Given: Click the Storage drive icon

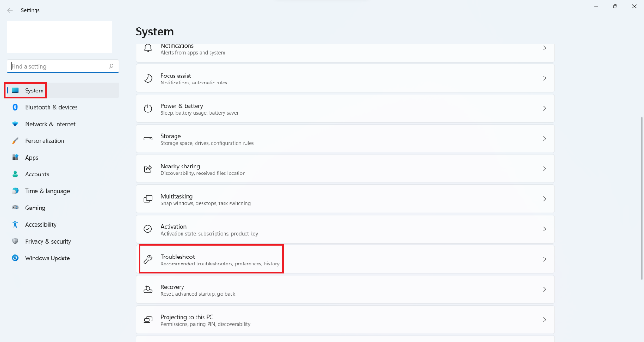Looking at the screenshot, I should coord(148,139).
